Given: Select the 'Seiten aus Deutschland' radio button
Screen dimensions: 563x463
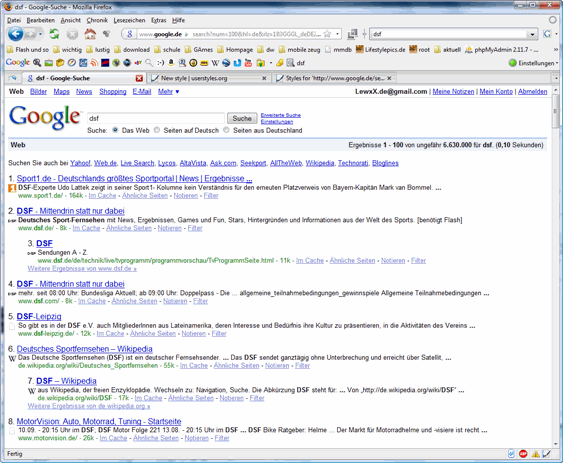Looking at the screenshot, I should coord(226,130).
